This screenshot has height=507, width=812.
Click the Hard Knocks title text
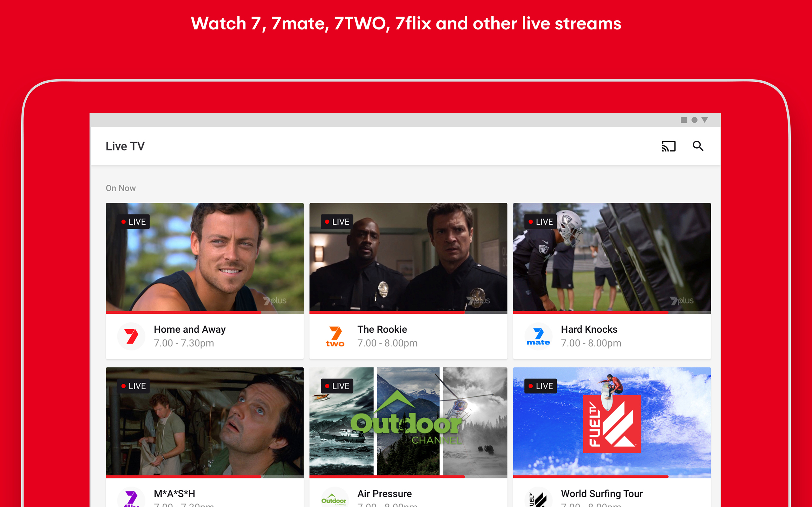(x=589, y=329)
